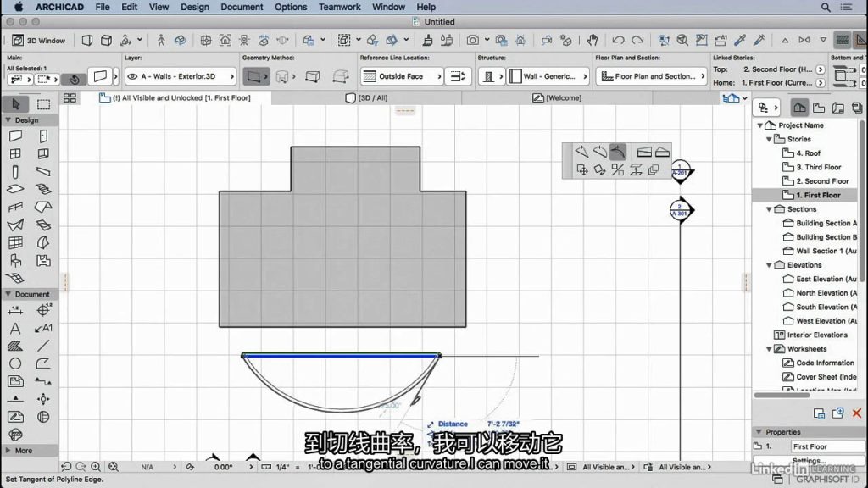Open 2. Second Floor story
Screen dimensions: 868x488
[x=821, y=181]
